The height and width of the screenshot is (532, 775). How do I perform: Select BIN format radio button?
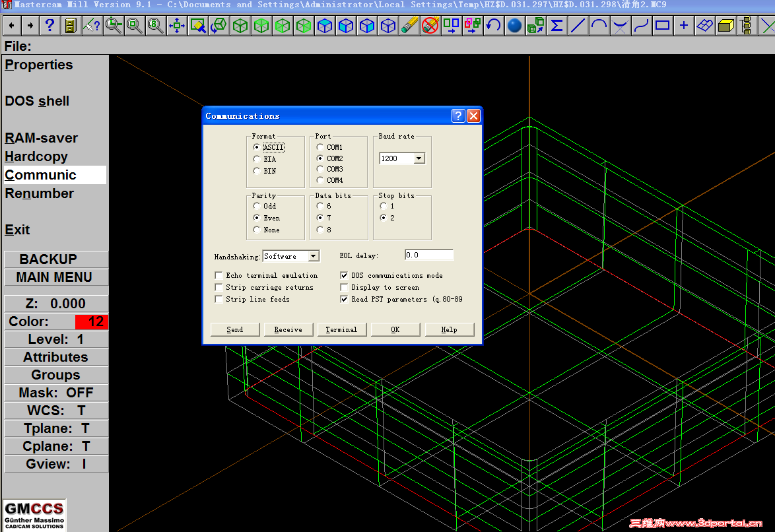click(x=256, y=170)
